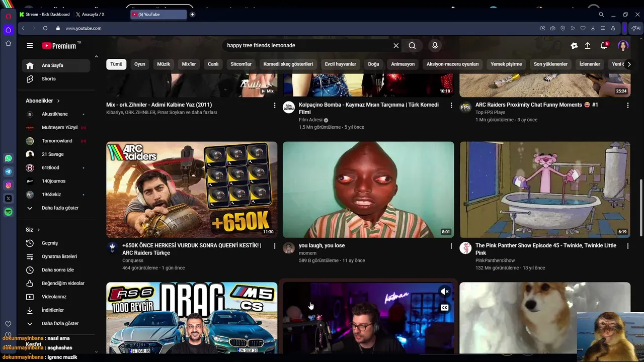Play the Pink Panther bathtub thumbnail
This screenshot has width=644, height=362.
(x=545, y=190)
